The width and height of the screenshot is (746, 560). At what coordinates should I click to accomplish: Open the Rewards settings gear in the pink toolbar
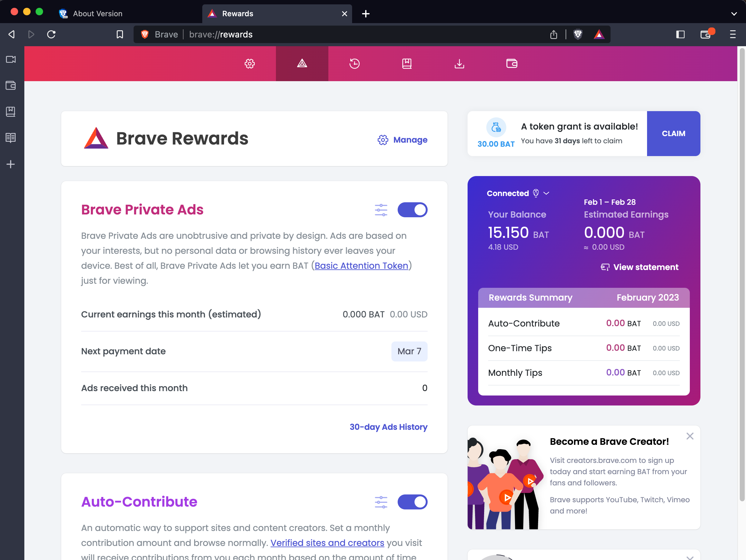coord(250,63)
